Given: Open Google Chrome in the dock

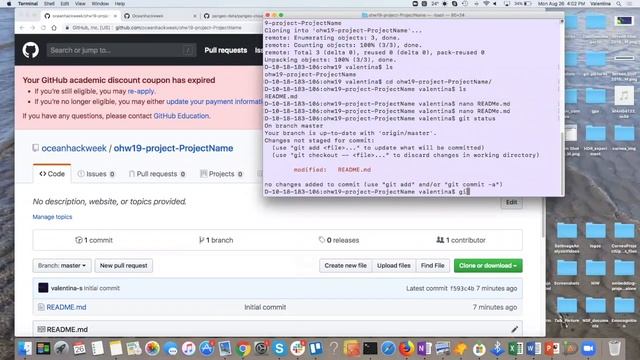Looking at the screenshot, I should [243, 349].
